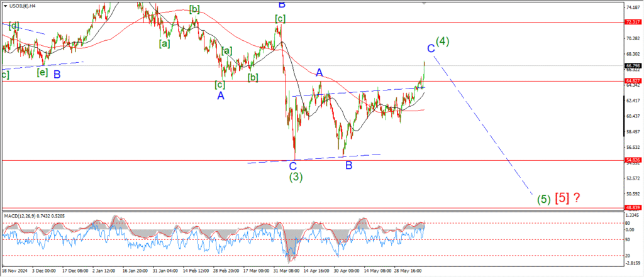Viewport: 644px width, 277px height.
Task: Select the red 54.826 price level tag
Action: (632, 160)
